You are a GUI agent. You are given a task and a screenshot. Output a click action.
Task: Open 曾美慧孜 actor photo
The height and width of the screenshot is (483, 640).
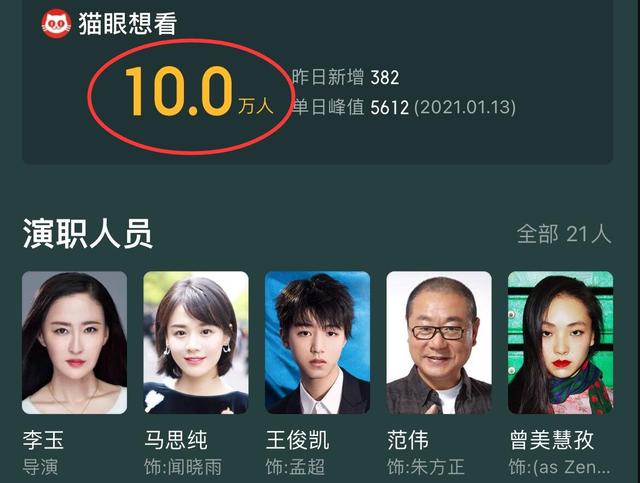click(x=560, y=343)
